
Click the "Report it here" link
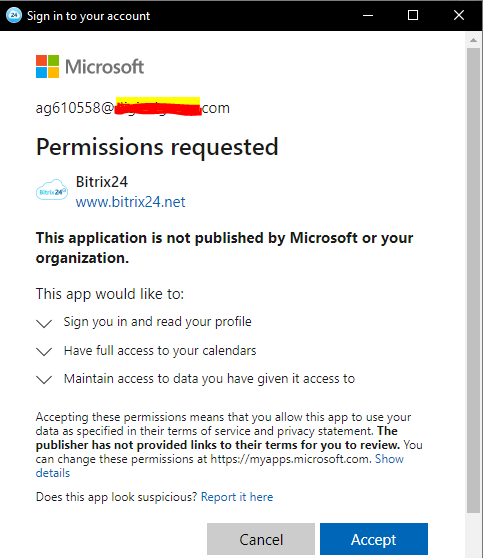237,497
